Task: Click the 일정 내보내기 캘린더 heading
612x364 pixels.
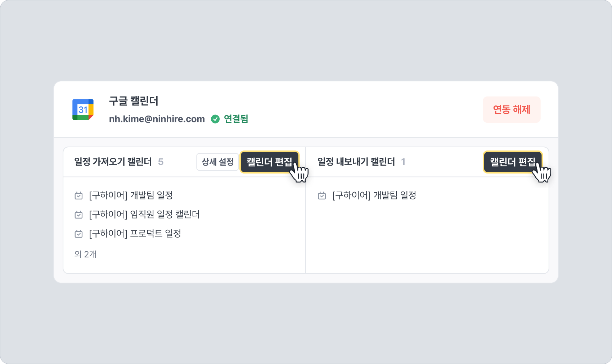Action: pos(356,162)
